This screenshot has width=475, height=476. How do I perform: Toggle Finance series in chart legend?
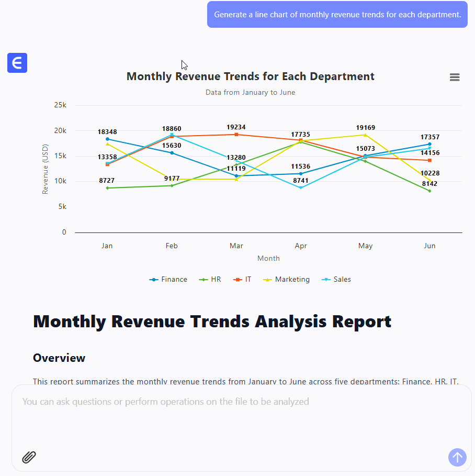tap(168, 280)
